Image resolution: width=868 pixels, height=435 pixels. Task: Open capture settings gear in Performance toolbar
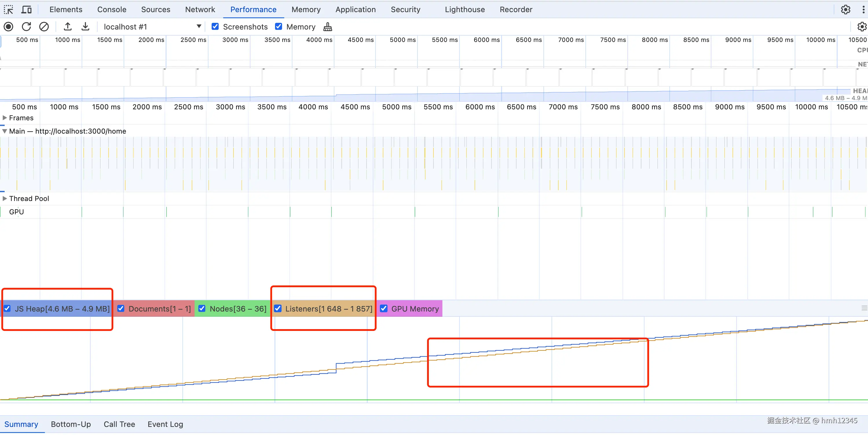pos(861,27)
